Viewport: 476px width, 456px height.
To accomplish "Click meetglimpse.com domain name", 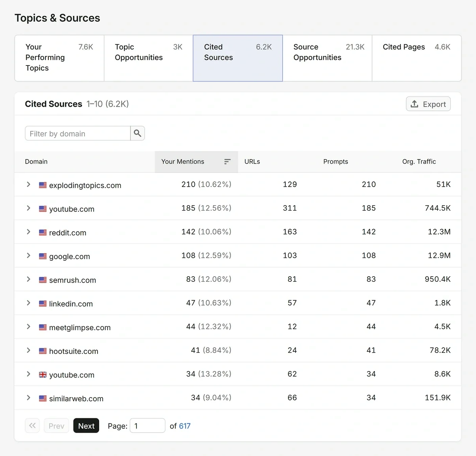I will coord(80,327).
